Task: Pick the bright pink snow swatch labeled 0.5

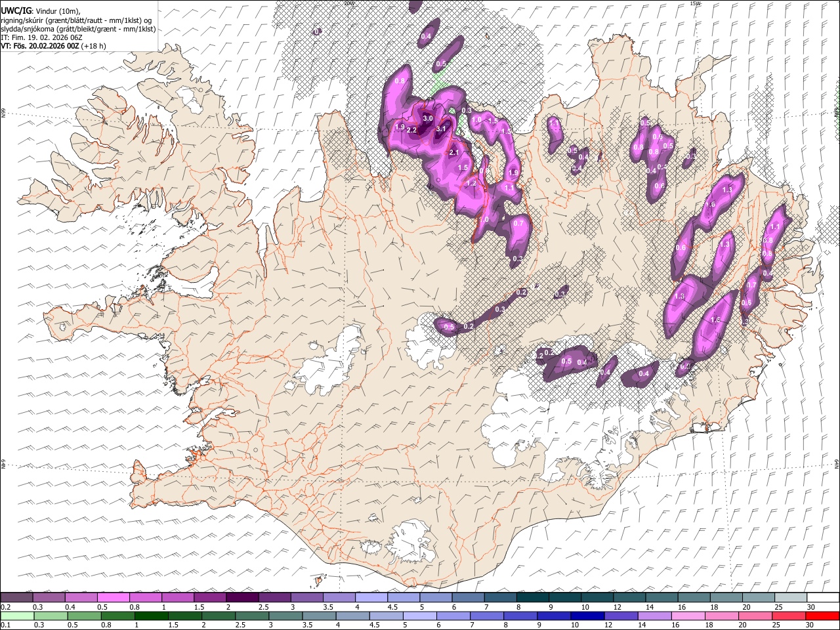Action: [114, 597]
